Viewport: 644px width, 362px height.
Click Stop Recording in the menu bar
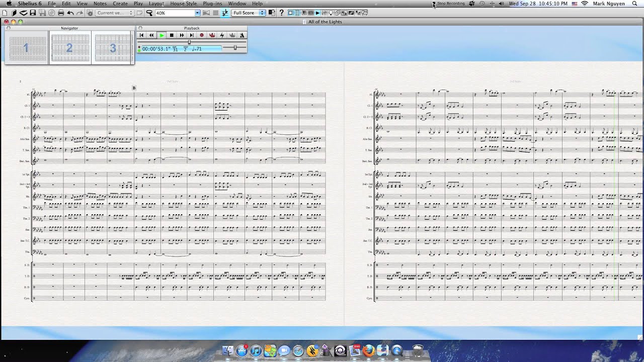[451, 4]
